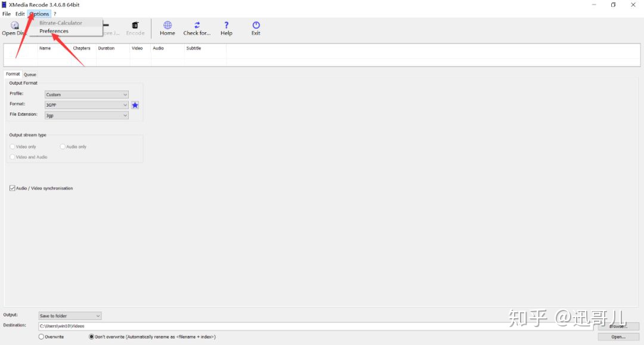Click the blue star favorite icon
This screenshot has height=345, width=644.
click(135, 105)
